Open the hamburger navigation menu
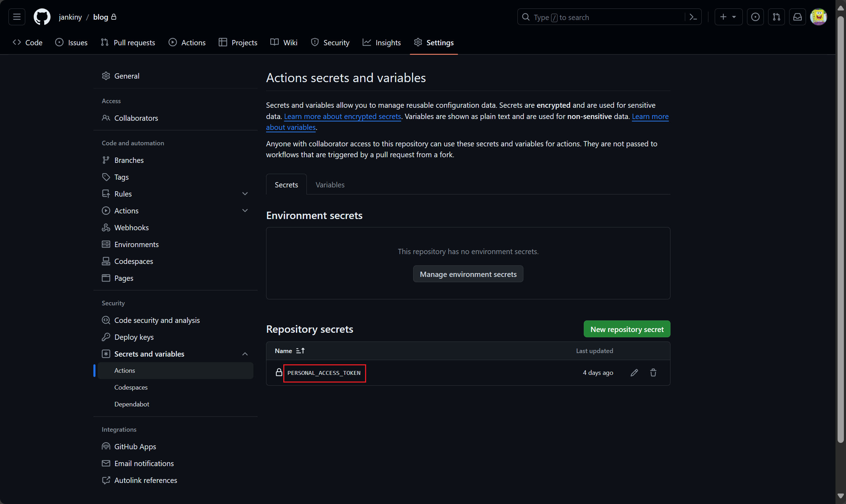The image size is (846, 504). (x=17, y=17)
